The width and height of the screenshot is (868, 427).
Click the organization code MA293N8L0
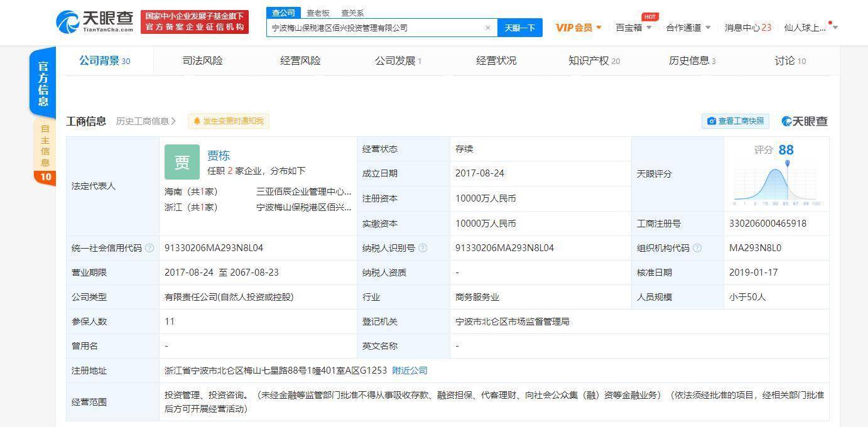tap(756, 248)
